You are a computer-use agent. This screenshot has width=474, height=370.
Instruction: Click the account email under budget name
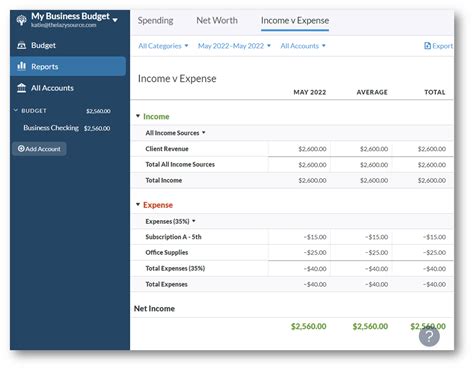pos(64,25)
